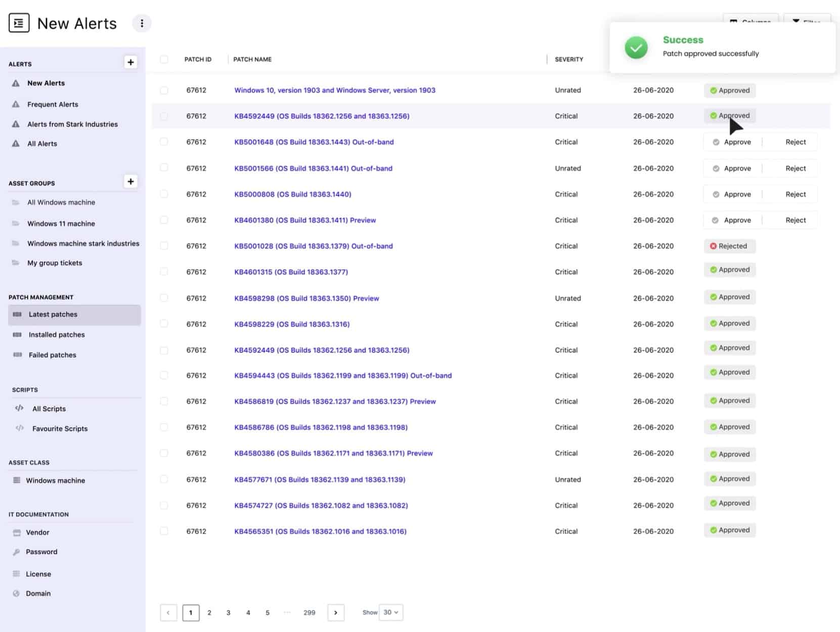Click the green success checkmark in notification

[636, 48]
